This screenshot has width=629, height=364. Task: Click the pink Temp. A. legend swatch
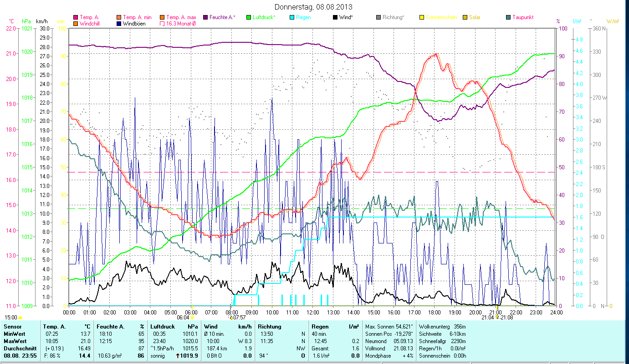click(x=76, y=17)
